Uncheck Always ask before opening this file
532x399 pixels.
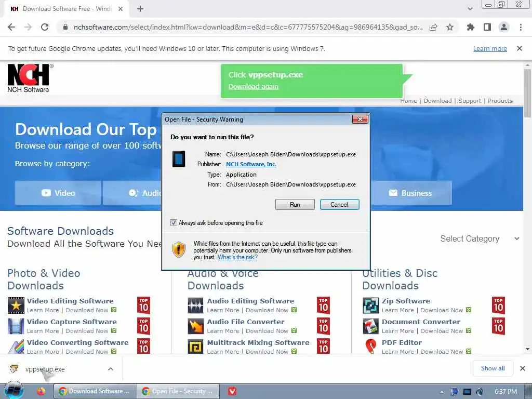tap(174, 223)
